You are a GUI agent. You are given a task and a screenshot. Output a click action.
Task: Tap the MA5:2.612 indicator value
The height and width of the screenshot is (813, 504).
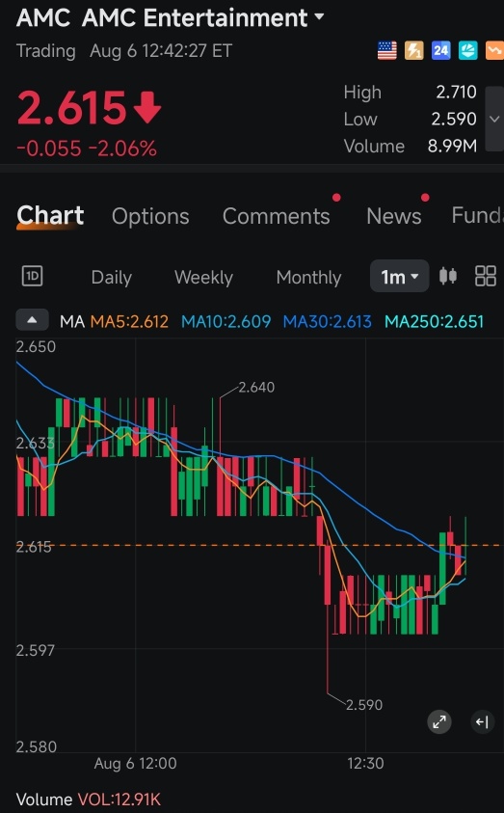tap(129, 321)
